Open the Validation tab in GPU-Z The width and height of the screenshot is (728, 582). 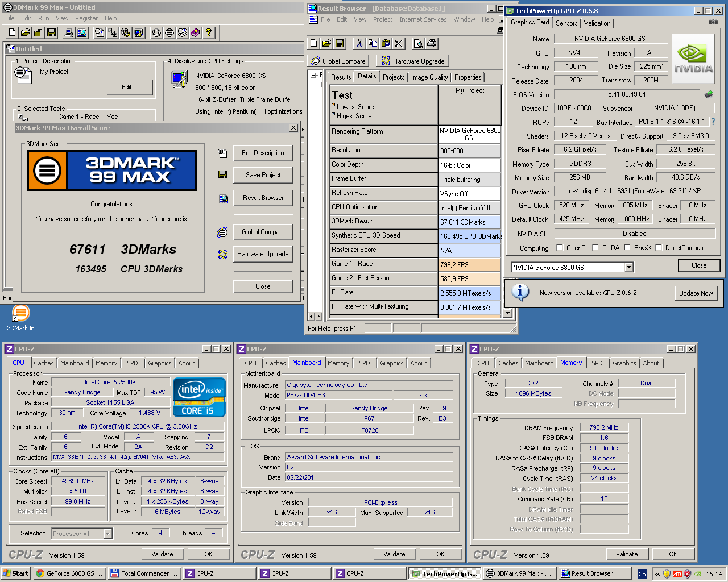pos(597,23)
